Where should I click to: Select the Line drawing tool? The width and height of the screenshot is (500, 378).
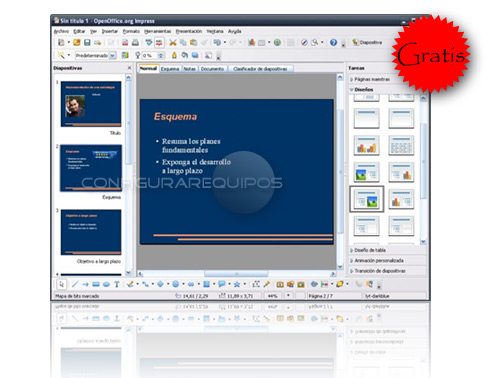75,284
